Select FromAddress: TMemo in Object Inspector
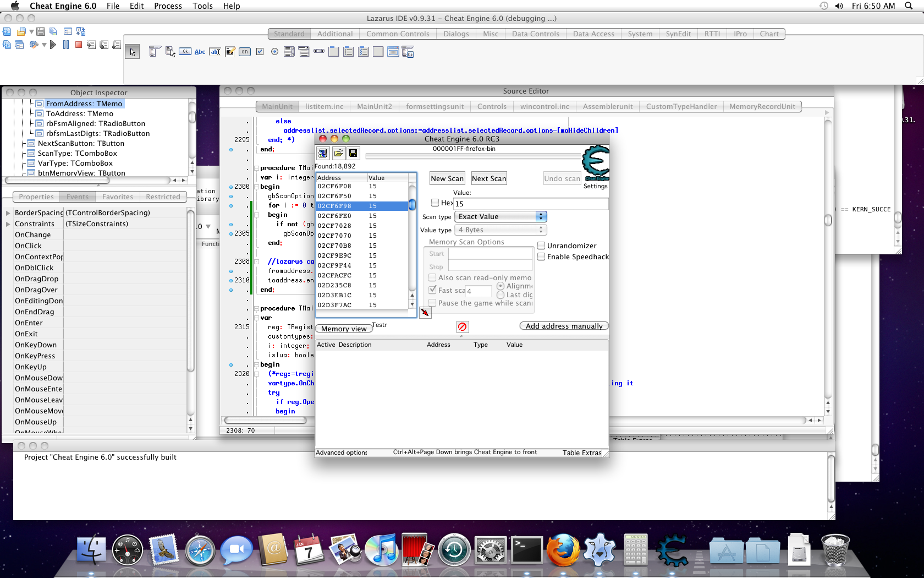Image resolution: width=924 pixels, height=578 pixels. 84,104
